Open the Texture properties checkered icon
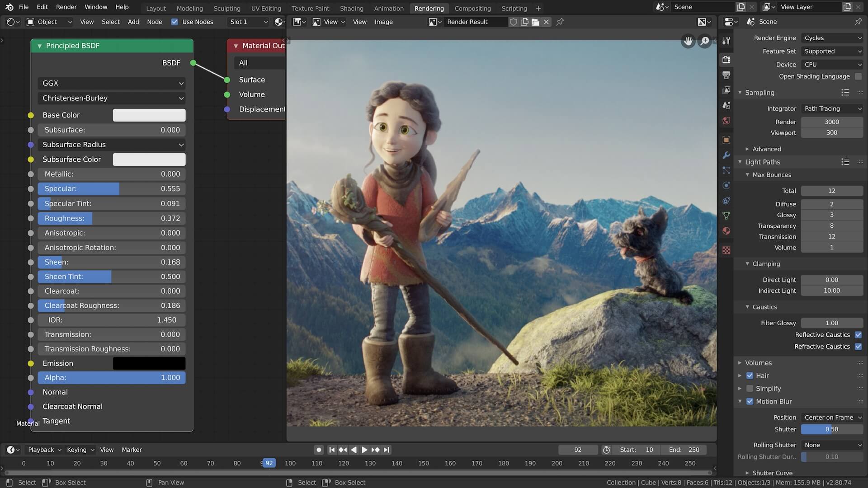868x488 pixels. click(x=726, y=250)
